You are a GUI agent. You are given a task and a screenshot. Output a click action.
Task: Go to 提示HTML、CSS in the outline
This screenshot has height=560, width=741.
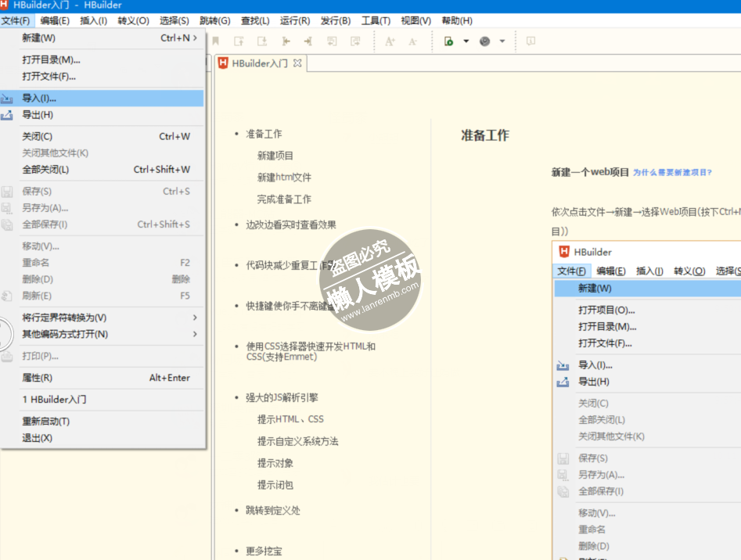point(290,419)
